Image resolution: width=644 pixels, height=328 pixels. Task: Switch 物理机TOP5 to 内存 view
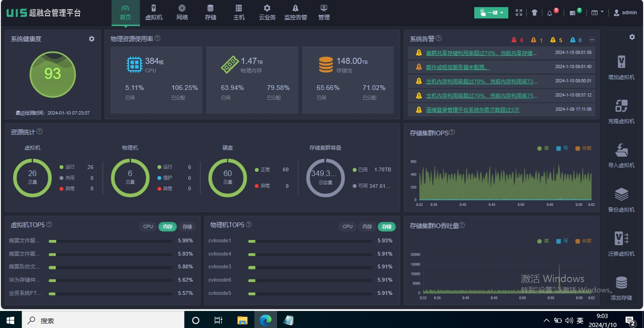(x=367, y=227)
